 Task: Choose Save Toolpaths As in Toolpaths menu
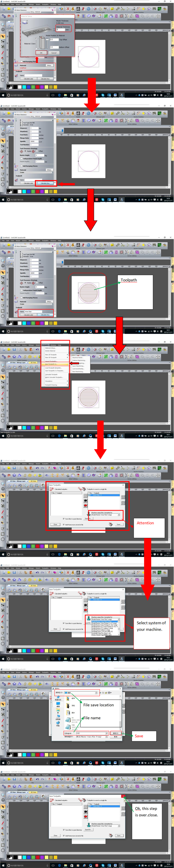[x=51, y=364]
